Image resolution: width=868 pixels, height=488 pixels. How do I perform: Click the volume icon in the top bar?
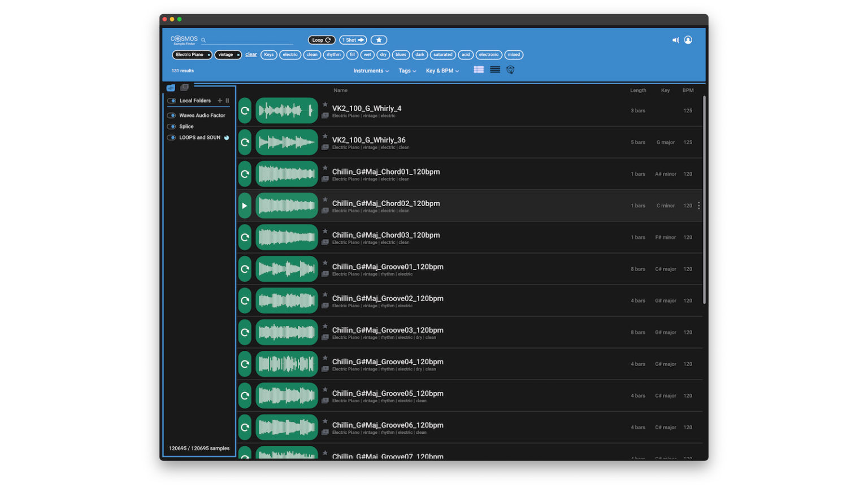pyautogui.click(x=675, y=40)
